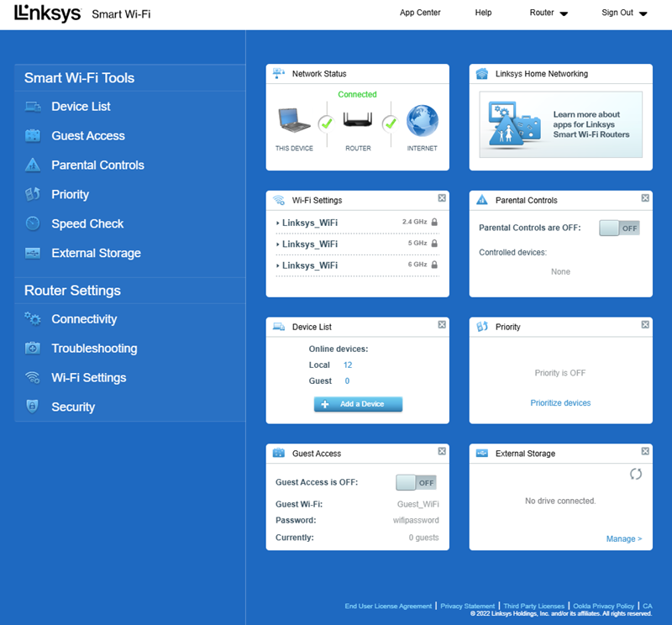This screenshot has height=625, width=672.
Task: Click the guest devices count 0
Action: point(347,381)
